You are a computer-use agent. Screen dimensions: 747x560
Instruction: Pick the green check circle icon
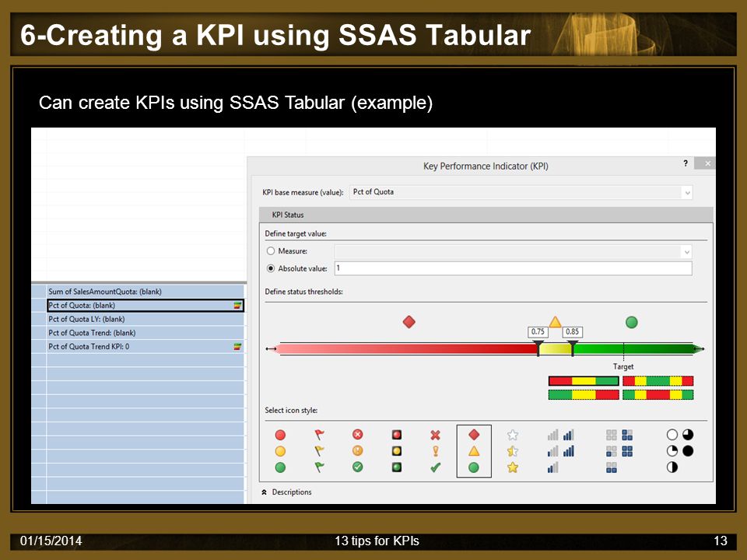coord(358,467)
